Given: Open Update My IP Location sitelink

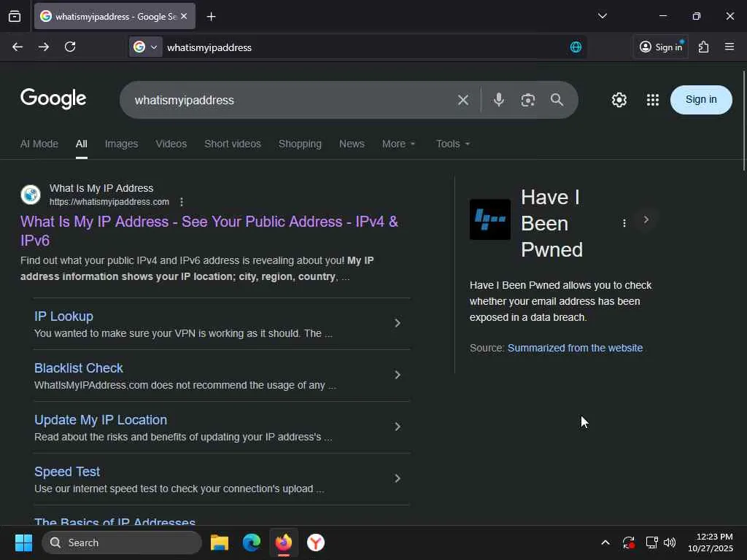Looking at the screenshot, I should (101, 420).
